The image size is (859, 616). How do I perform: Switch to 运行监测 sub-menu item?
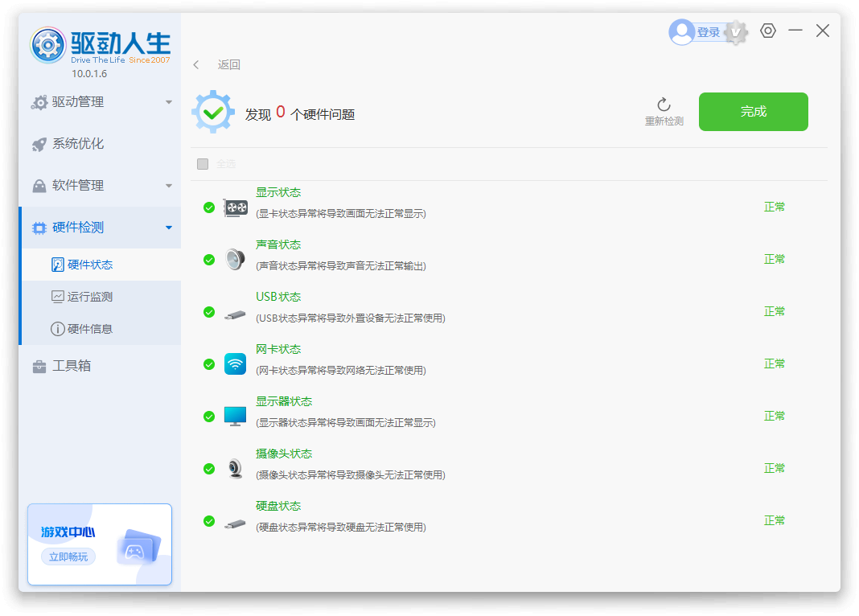[x=89, y=297]
